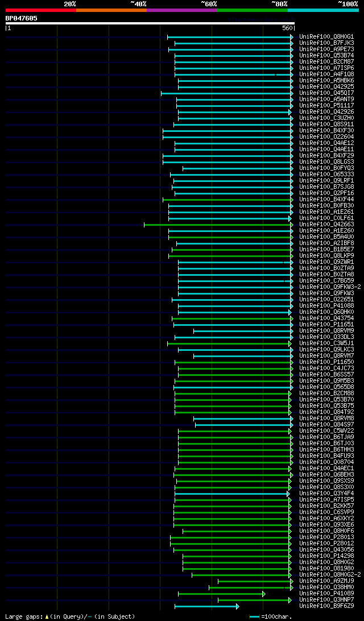364x621 pixels.
Task: Click the cyan alignment bar for Q8RVM7
Action: 243,356
